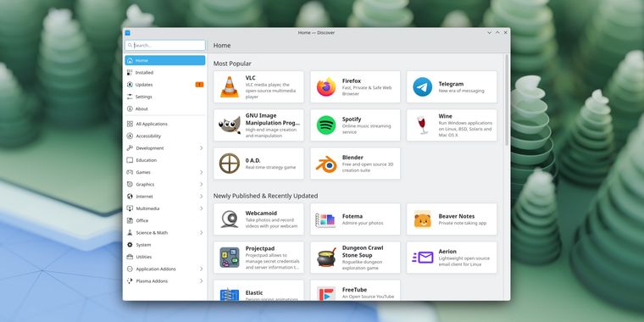Click the Wine glass icon

point(423,125)
